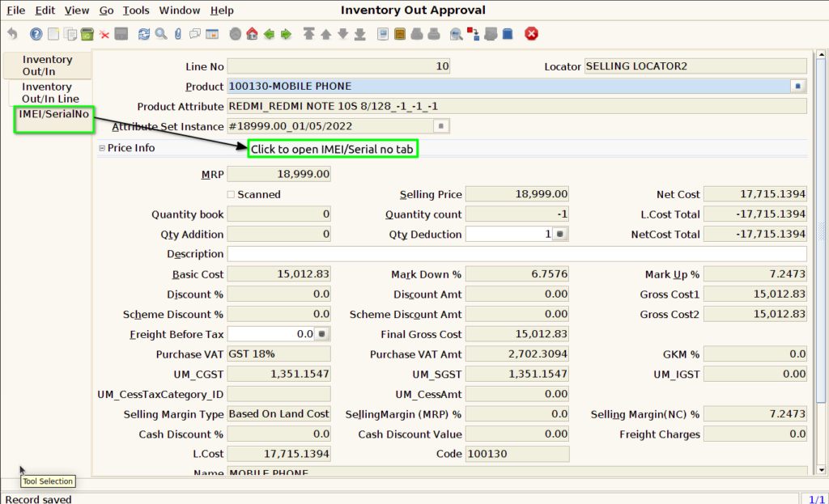The height and width of the screenshot is (504, 829).
Task: Switch to the Inventory Out/In Line tab
Action: [50, 92]
